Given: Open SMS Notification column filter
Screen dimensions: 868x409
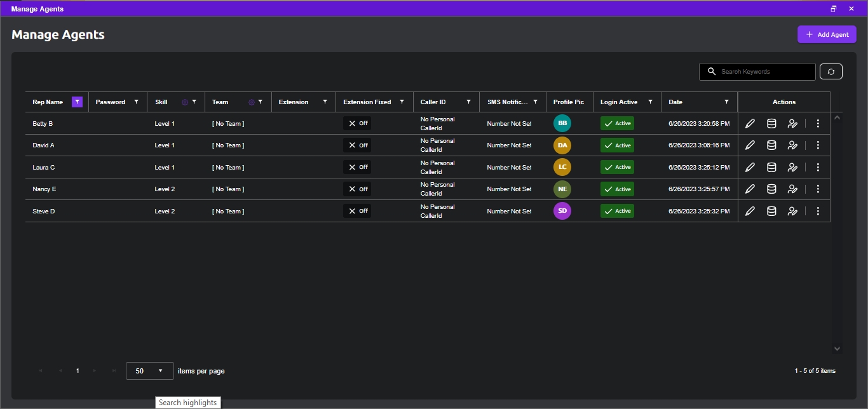Looking at the screenshot, I should coord(535,102).
